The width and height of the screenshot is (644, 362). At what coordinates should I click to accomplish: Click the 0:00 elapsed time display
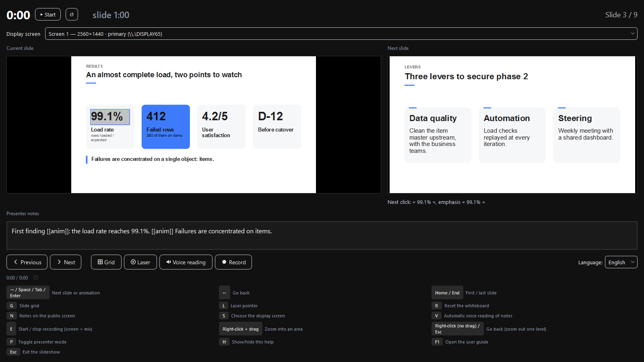pos(18,15)
